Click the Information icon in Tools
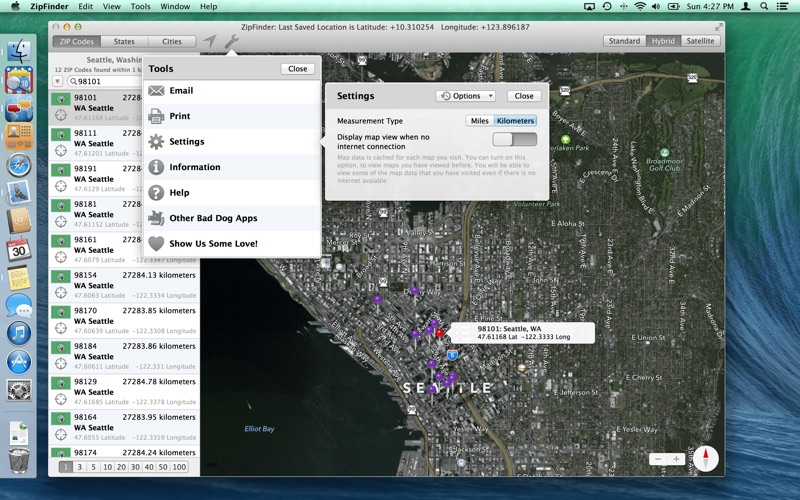Image resolution: width=800 pixels, height=500 pixels. click(156, 167)
